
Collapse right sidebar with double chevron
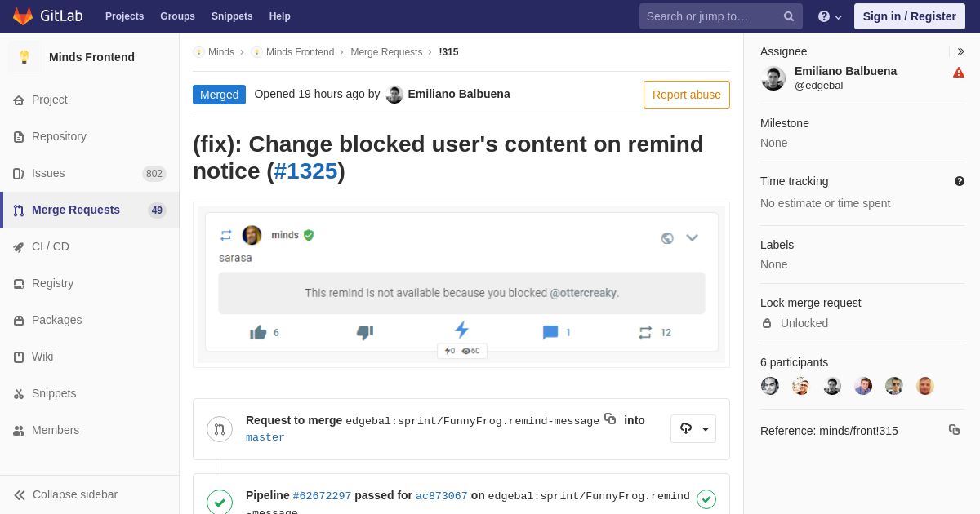coord(960,51)
